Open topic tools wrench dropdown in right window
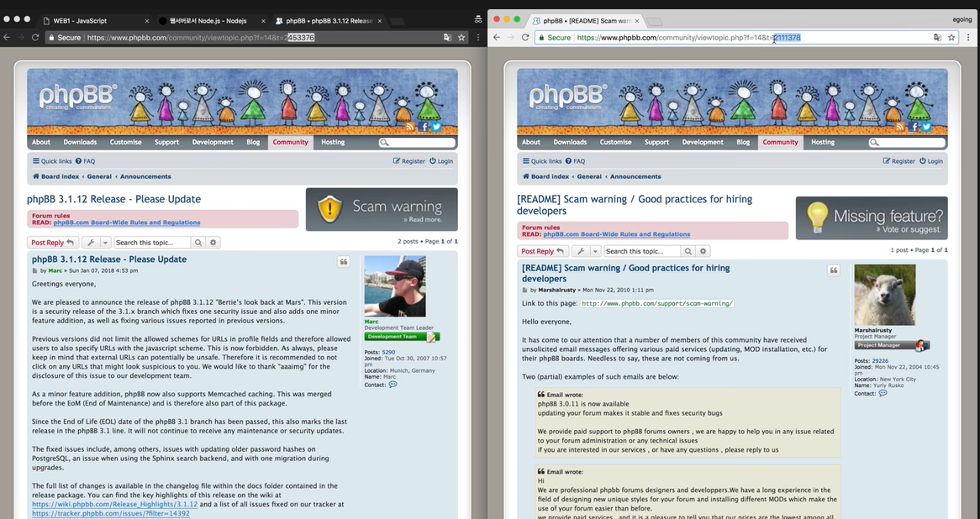This screenshot has height=519, width=980. (x=587, y=251)
